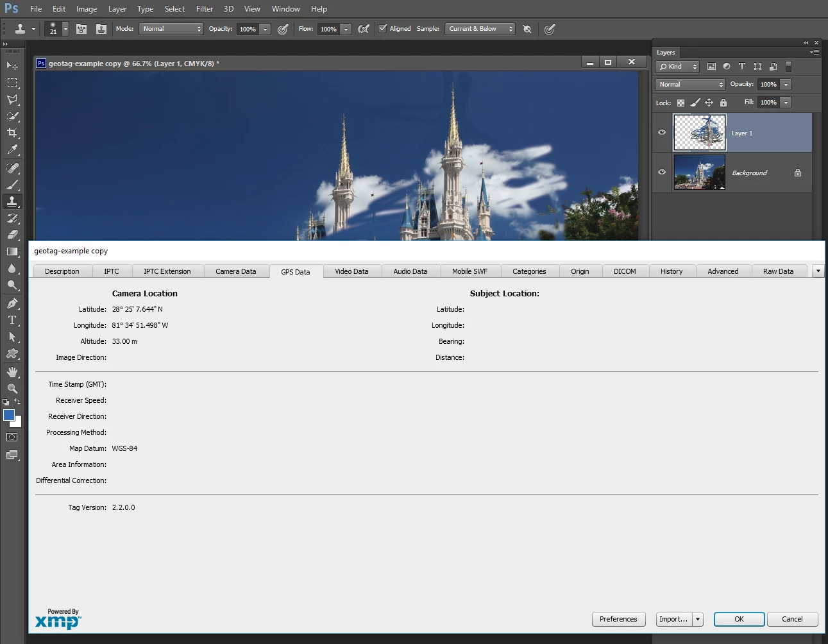Screen dimensions: 828x644
Task: Select the History Brush tool
Action: coord(12,218)
